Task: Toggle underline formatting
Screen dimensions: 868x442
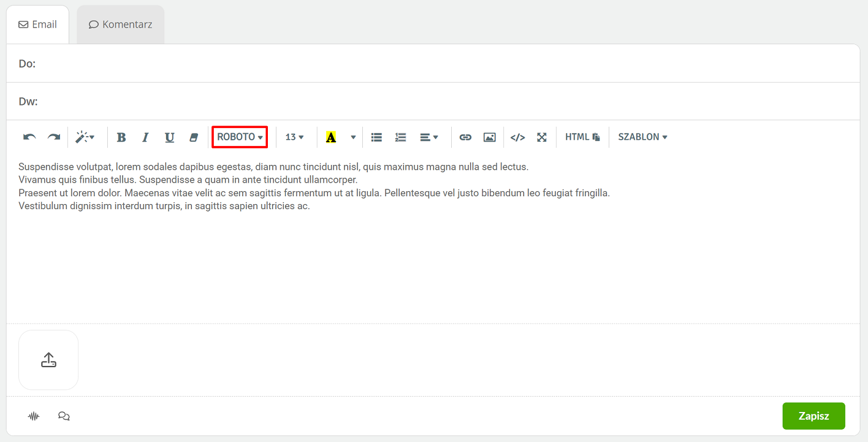Action: pyautogui.click(x=170, y=137)
